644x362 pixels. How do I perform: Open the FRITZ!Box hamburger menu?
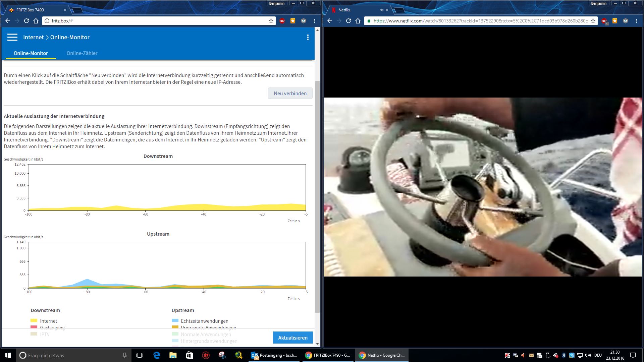click(x=12, y=37)
